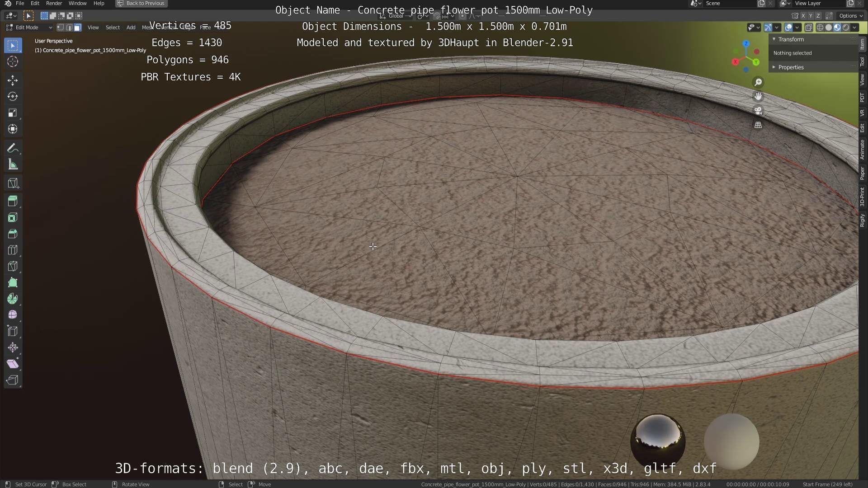Open the viewport Select menu

tap(113, 28)
